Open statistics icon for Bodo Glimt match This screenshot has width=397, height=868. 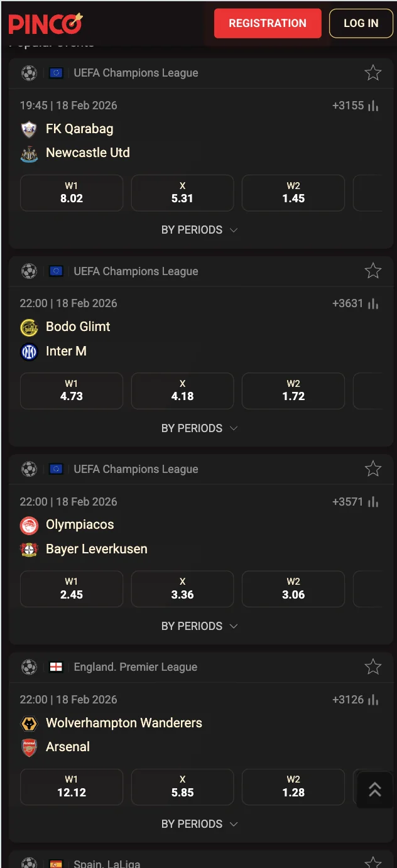click(x=374, y=303)
